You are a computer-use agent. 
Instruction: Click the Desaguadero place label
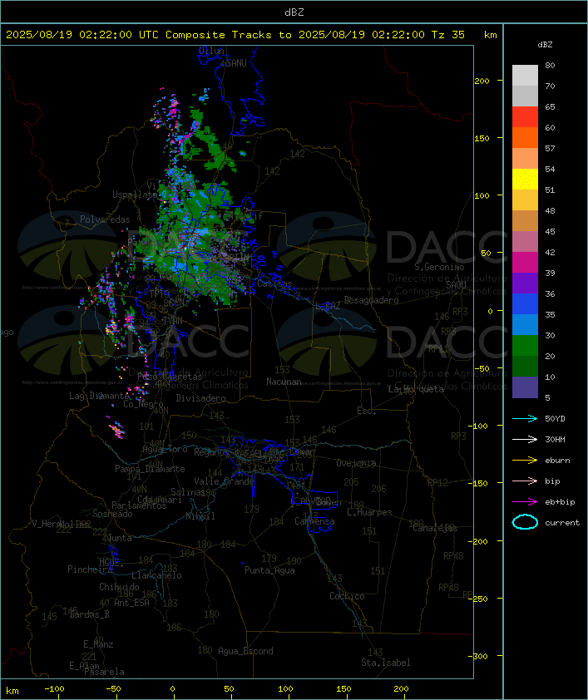click(371, 300)
